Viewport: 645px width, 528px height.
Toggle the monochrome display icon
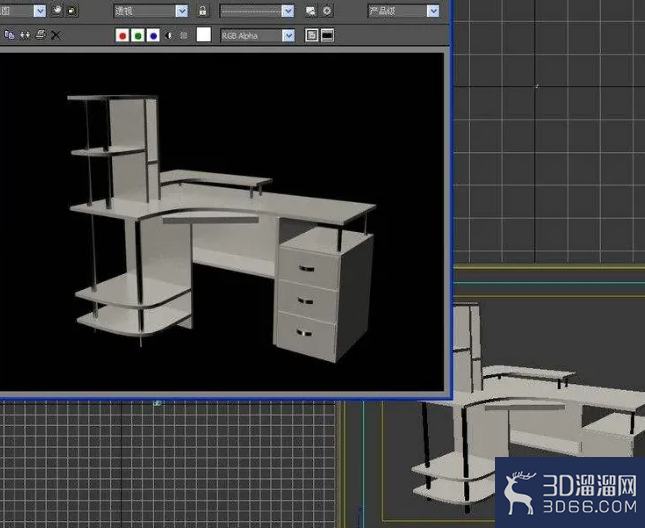pyautogui.click(x=184, y=36)
